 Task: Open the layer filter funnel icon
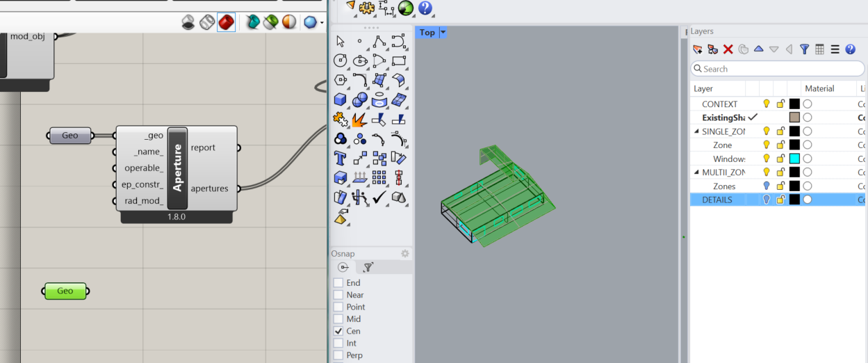coord(804,49)
